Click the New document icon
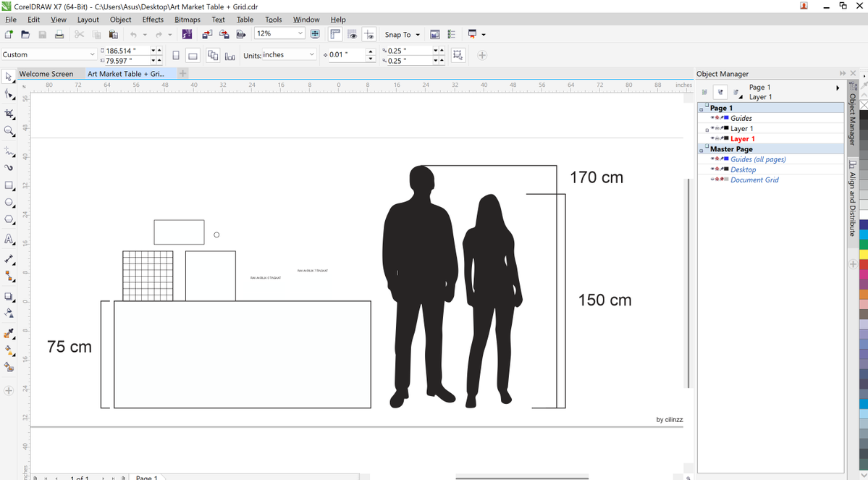 click(8, 34)
